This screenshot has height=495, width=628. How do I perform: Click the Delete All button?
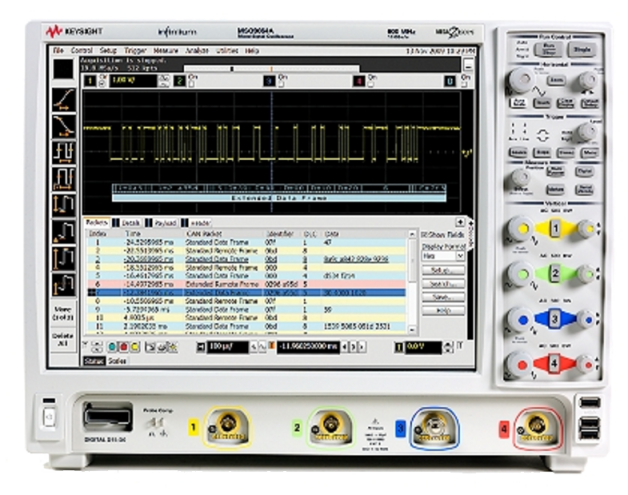[x=63, y=339]
